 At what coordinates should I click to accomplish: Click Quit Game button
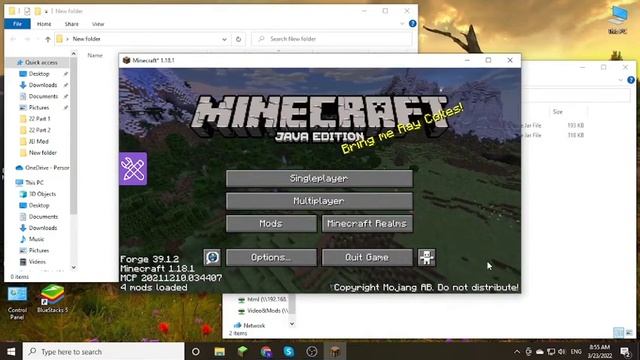point(367,258)
